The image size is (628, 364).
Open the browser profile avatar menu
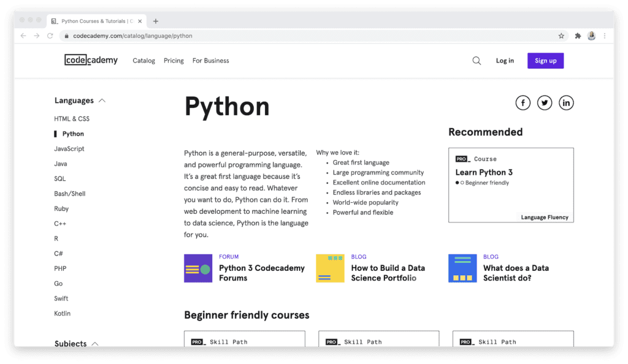tap(591, 36)
